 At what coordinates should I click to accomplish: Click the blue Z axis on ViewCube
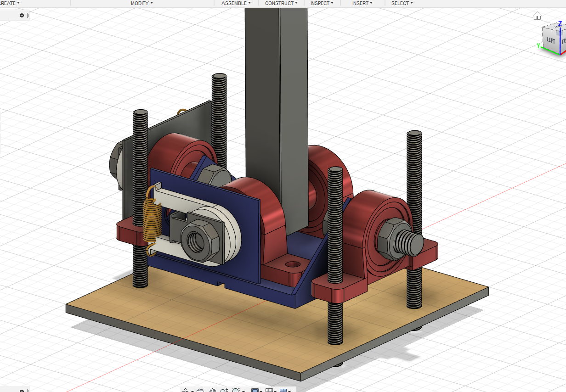click(560, 23)
